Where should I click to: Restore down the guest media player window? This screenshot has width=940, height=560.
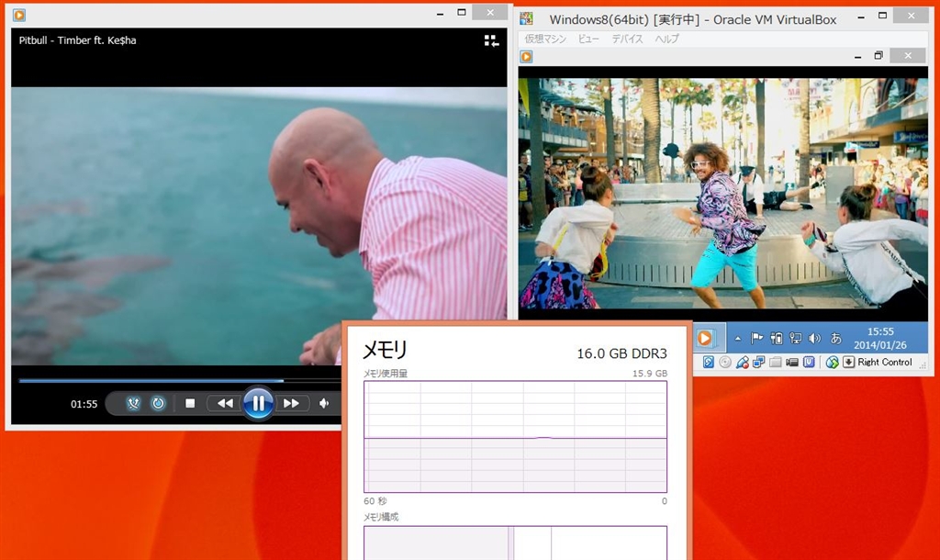pyautogui.click(x=878, y=56)
